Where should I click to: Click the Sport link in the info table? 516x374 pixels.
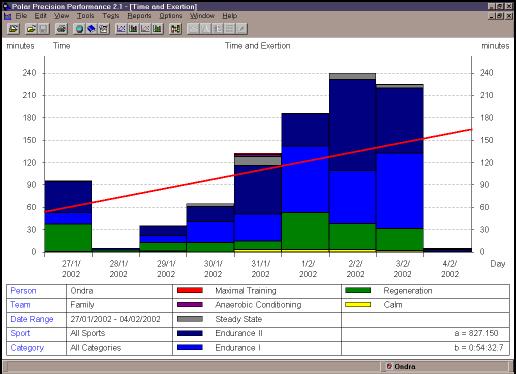point(20,333)
